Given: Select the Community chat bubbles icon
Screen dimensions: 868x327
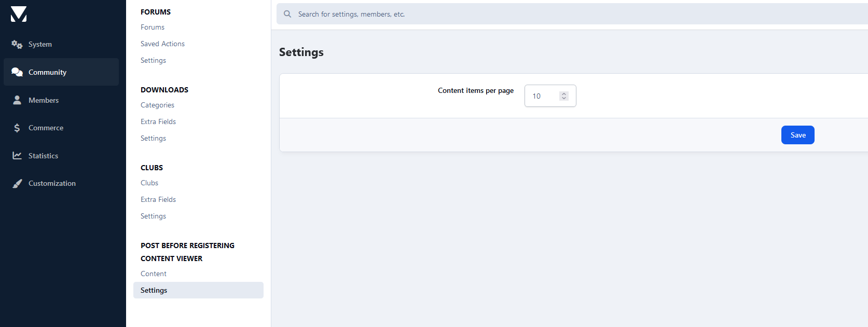Looking at the screenshot, I should coord(17,72).
